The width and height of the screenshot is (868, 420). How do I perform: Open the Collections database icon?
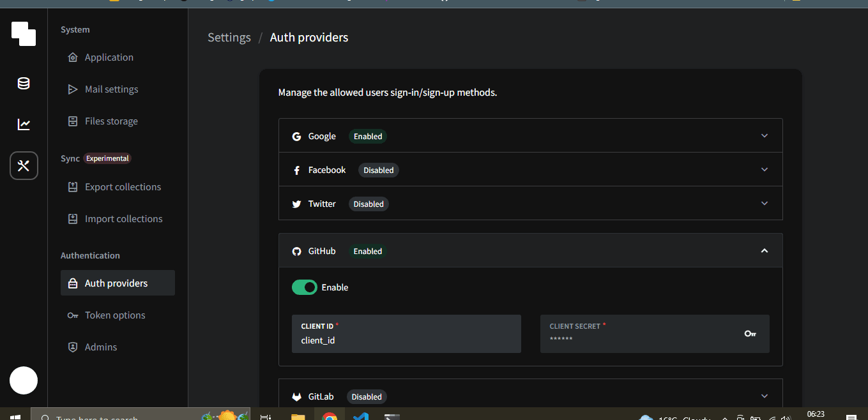click(24, 84)
